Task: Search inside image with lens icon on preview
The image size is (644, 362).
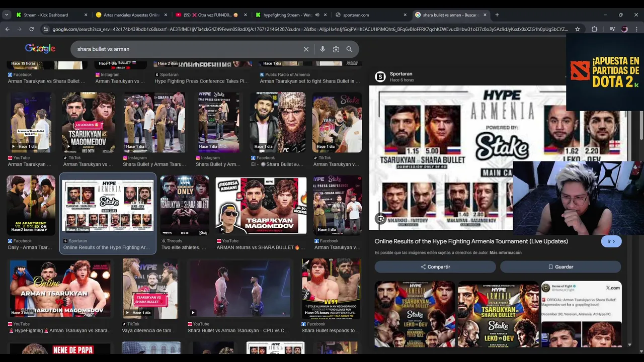Action: pyautogui.click(x=381, y=219)
